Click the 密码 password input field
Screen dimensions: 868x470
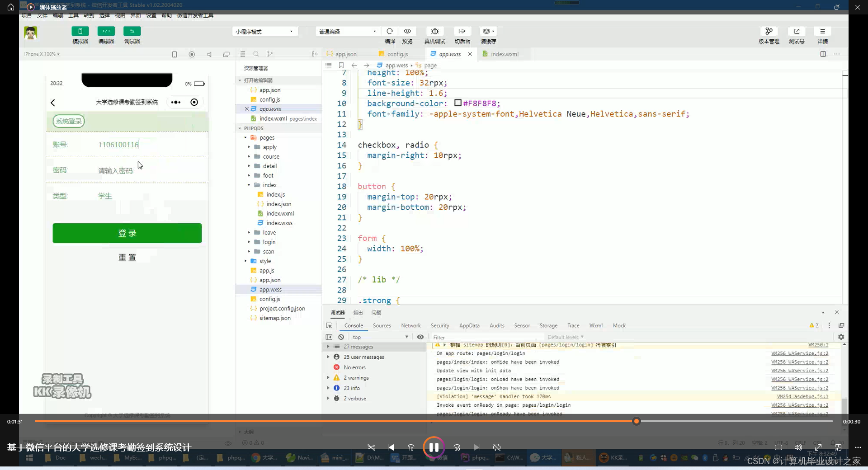[x=149, y=170]
